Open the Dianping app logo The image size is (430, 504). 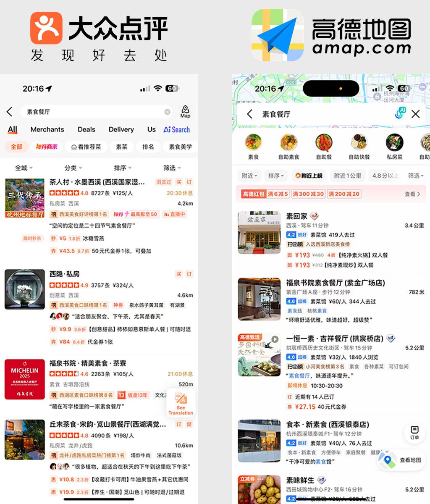(x=46, y=28)
